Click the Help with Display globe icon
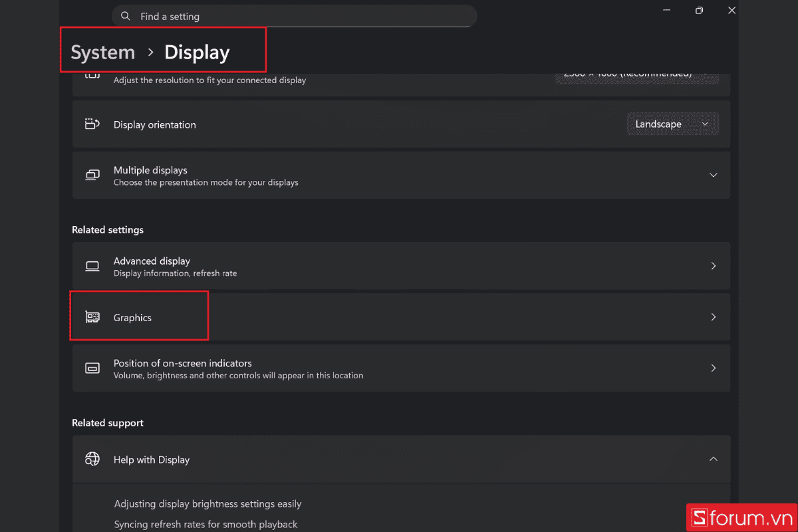Screen dimensions: 798x532 [x=92, y=460]
